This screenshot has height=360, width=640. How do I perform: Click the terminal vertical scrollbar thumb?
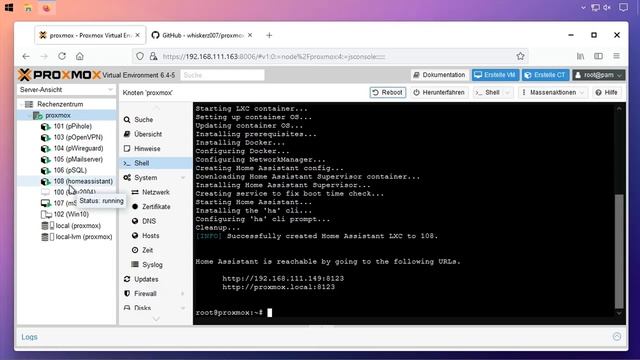point(619,251)
